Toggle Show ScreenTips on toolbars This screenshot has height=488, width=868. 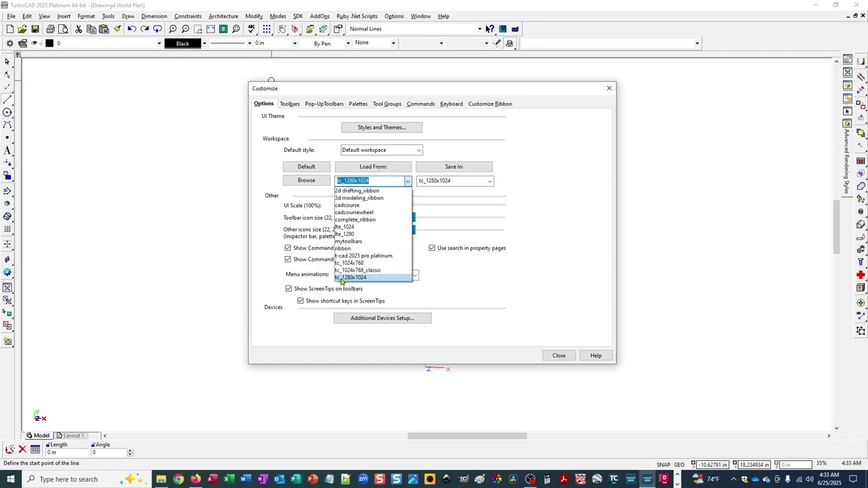point(288,289)
